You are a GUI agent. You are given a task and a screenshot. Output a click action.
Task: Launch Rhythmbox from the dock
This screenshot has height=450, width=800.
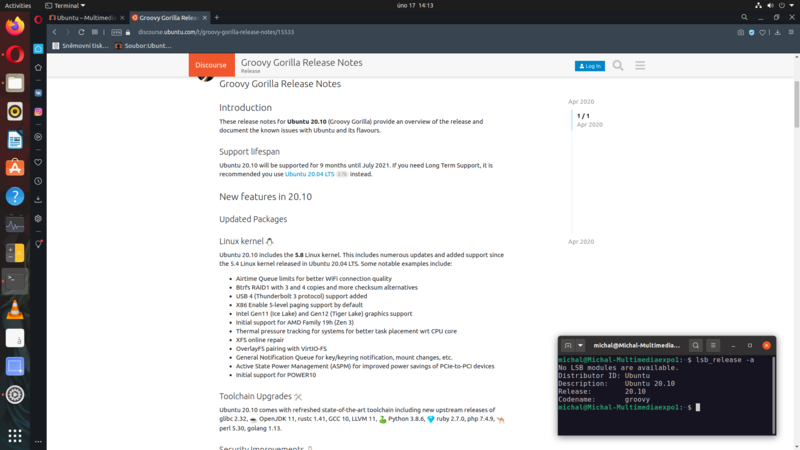15,111
